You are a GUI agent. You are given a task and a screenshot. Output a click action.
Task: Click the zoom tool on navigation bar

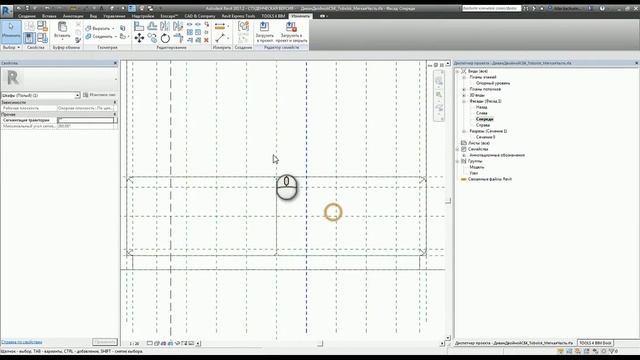tap(439, 95)
